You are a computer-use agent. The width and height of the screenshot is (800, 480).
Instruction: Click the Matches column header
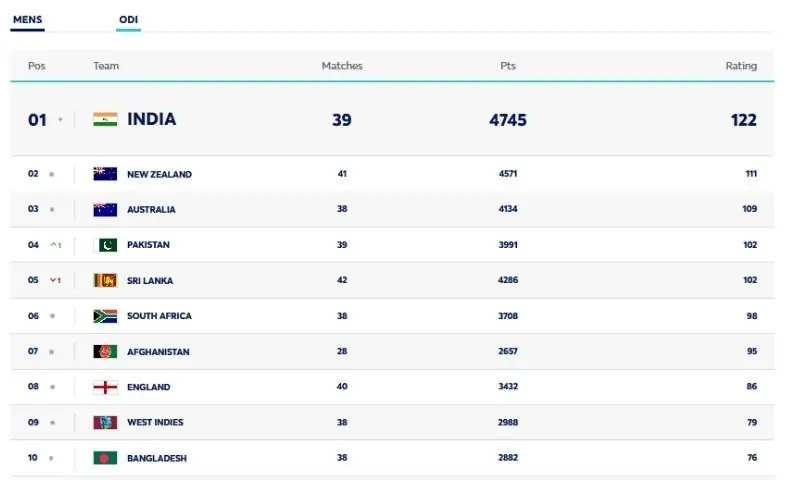(x=342, y=66)
